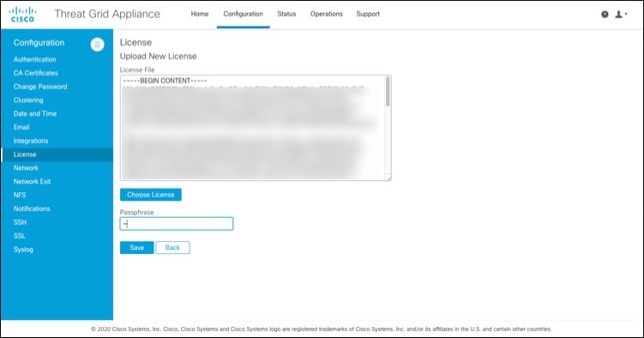The width and height of the screenshot is (644, 338).
Task: Open Network Exit in sidebar
Action: point(32,182)
